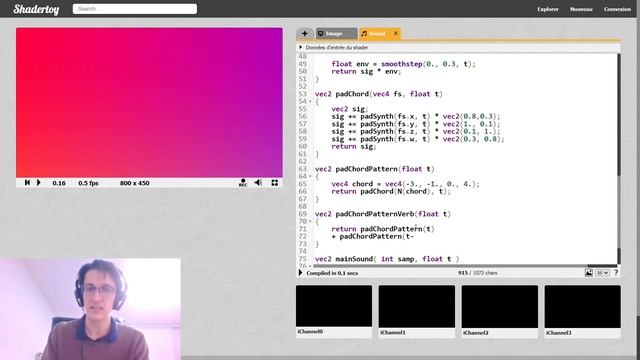This screenshot has height=360, width=640.
Task: Click the '915 / 1073 chars' counter
Action: (x=478, y=273)
